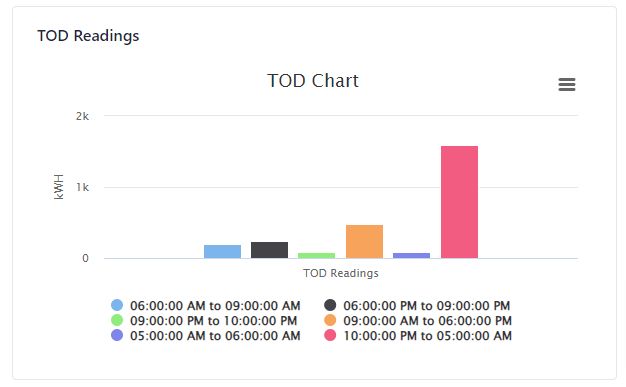The height and width of the screenshot is (387, 626).
Task: Select the small purple bar in the chart
Action: (x=412, y=256)
